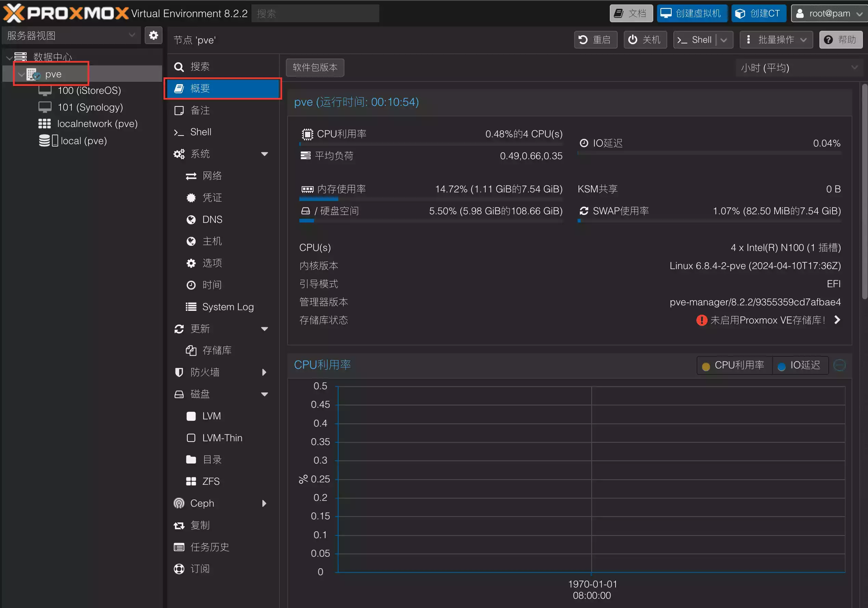This screenshot has height=608, width=868.
Task: Toggle IO延迟 legend series
Action: click(x=800, y=365)
